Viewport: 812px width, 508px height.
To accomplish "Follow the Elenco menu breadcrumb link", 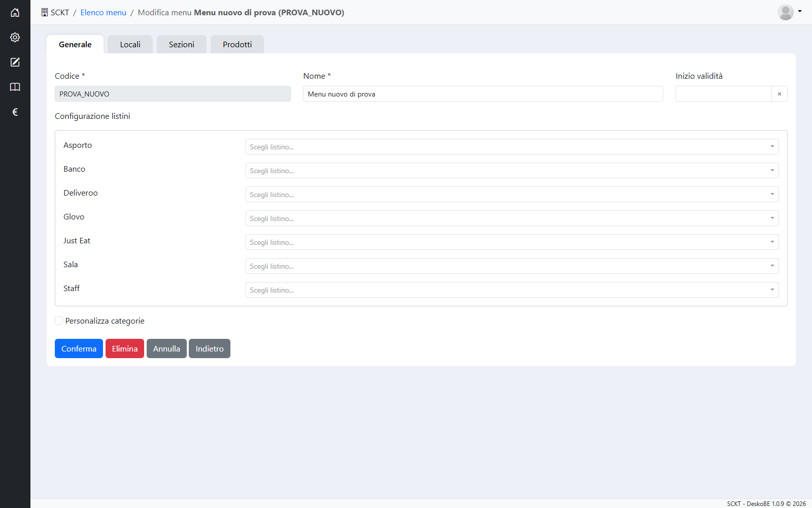I will 103,12.
